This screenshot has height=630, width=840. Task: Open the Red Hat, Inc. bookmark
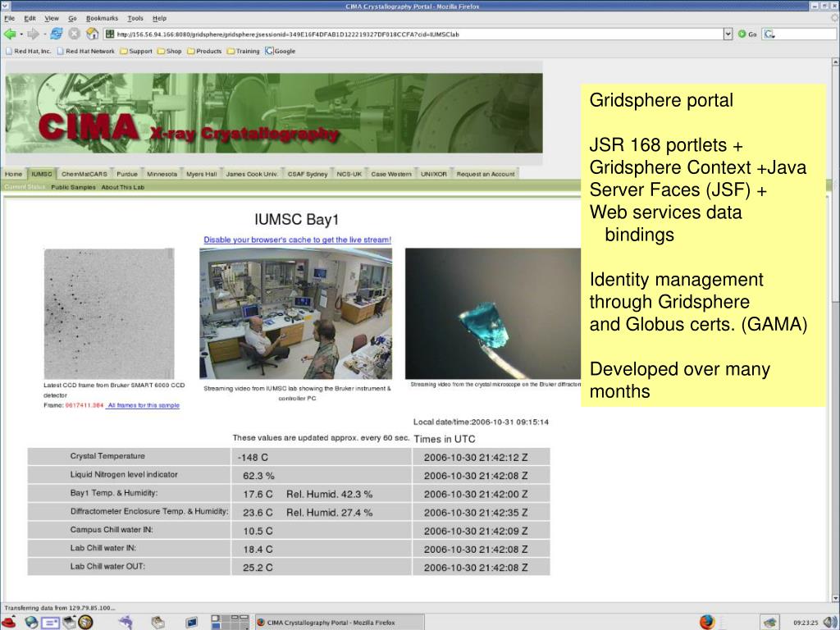(x=29, y=51)
